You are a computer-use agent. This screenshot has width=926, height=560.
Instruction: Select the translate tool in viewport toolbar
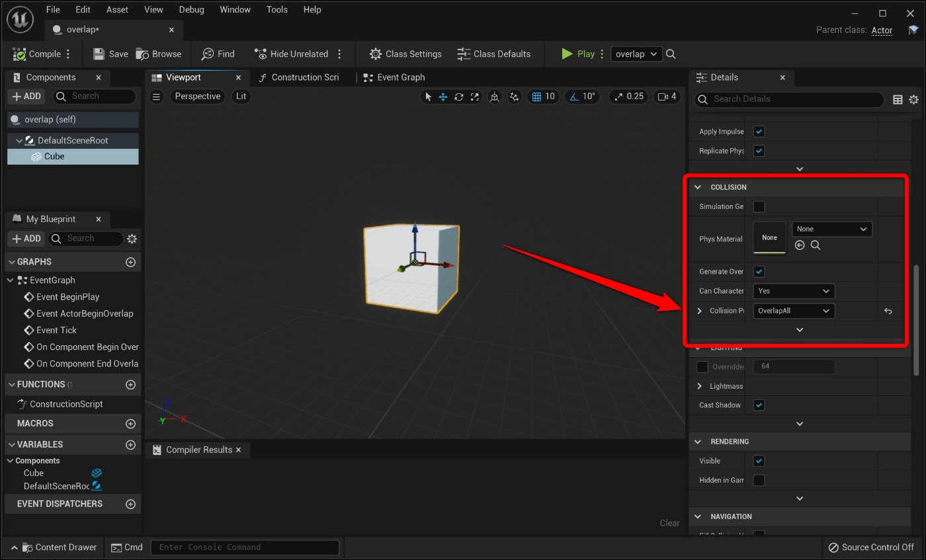tap(443, 97)
